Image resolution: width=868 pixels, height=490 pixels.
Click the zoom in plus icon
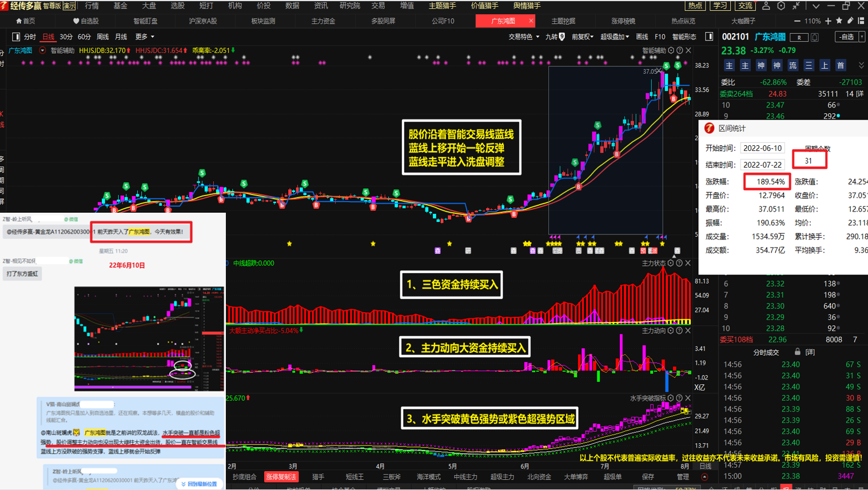point(828,21)
